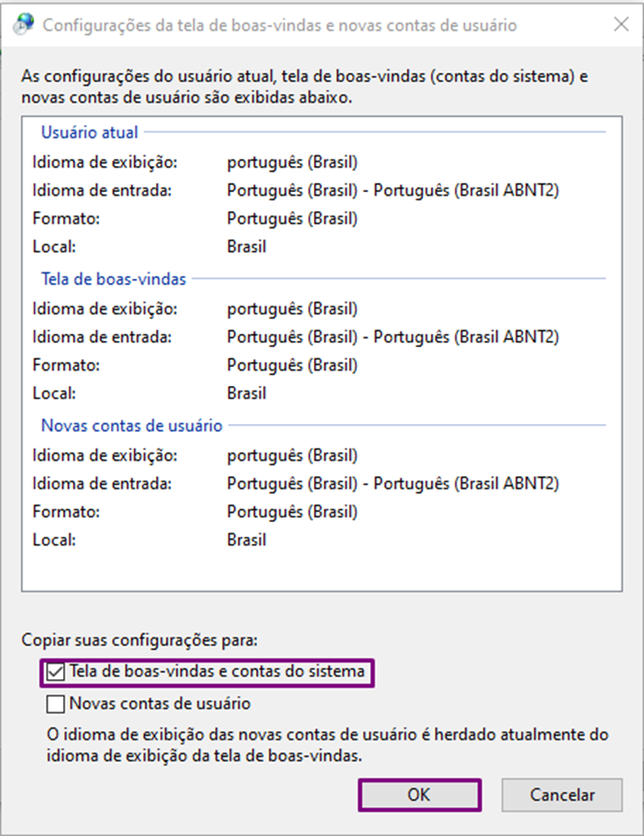
Task: Confirm with the OK button
Action: pos(419,795)
